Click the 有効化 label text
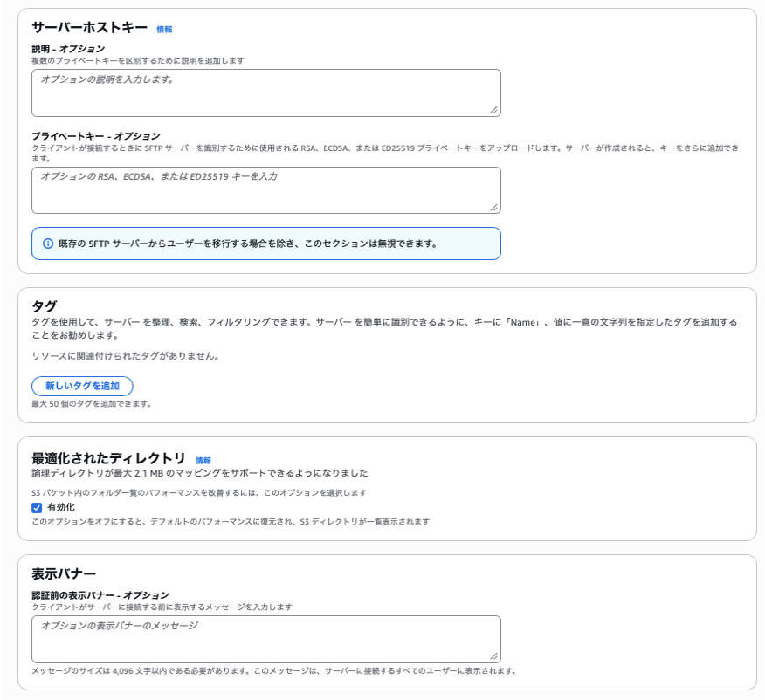This screenshot has width=765, height=700. 61,507
